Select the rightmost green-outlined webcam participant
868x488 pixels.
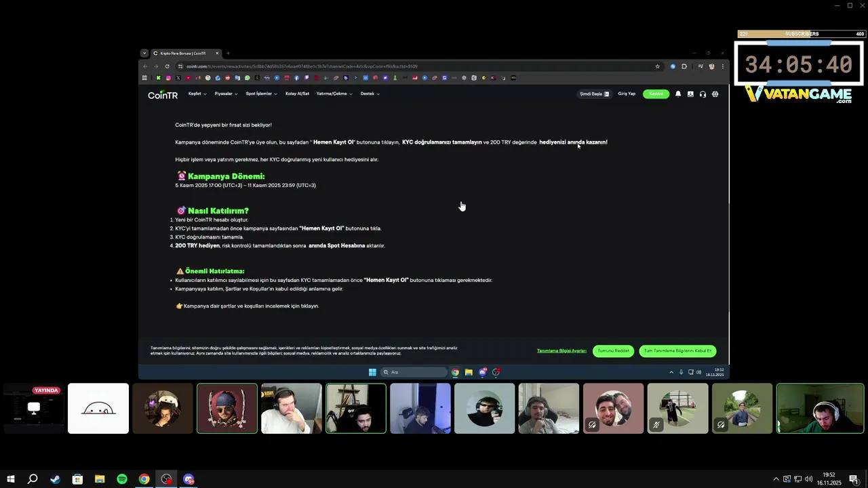pyautogui.click(x=821, y=409)
